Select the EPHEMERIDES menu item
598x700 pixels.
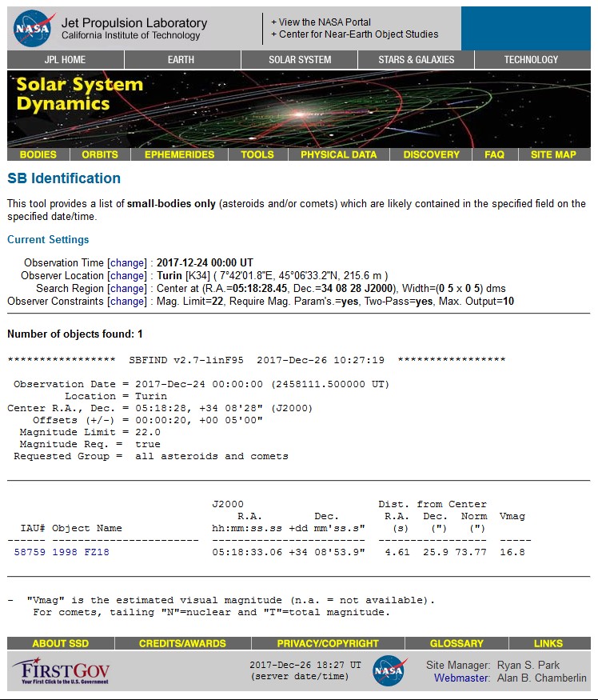[179, 154]
